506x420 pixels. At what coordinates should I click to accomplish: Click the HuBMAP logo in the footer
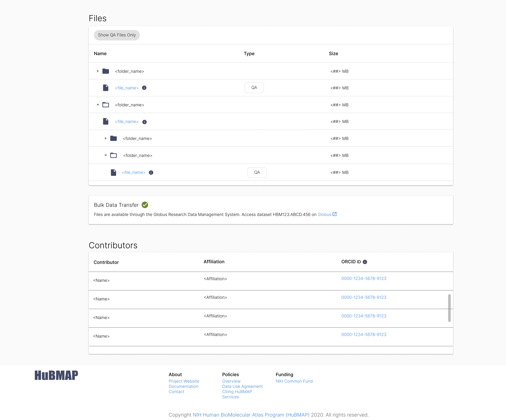(56, 375)
